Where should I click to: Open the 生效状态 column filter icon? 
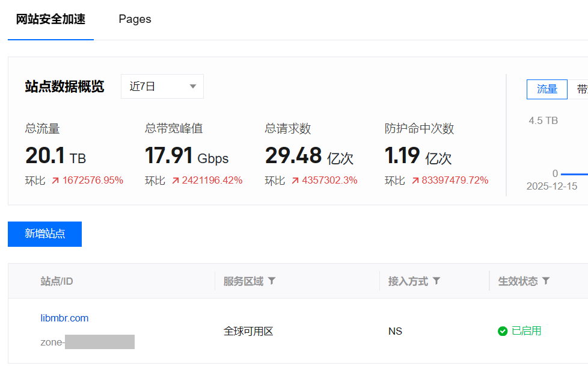[546, 281]
